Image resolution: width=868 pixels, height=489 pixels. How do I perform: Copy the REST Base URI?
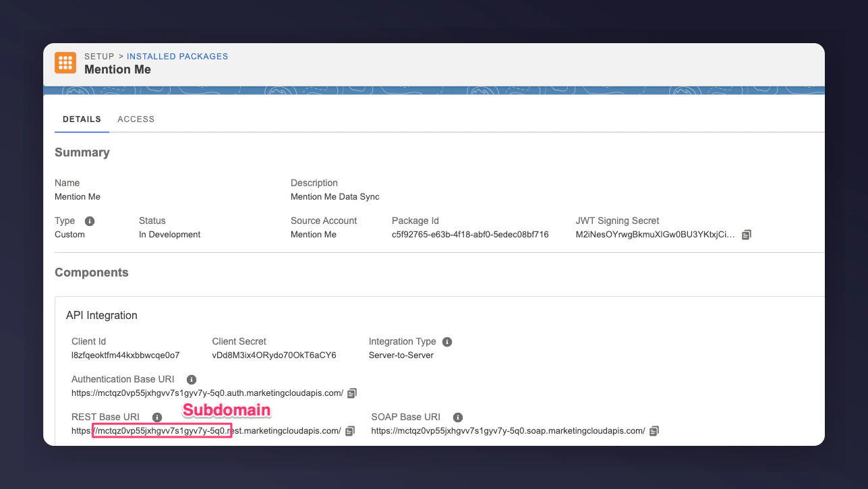(349, 431)
